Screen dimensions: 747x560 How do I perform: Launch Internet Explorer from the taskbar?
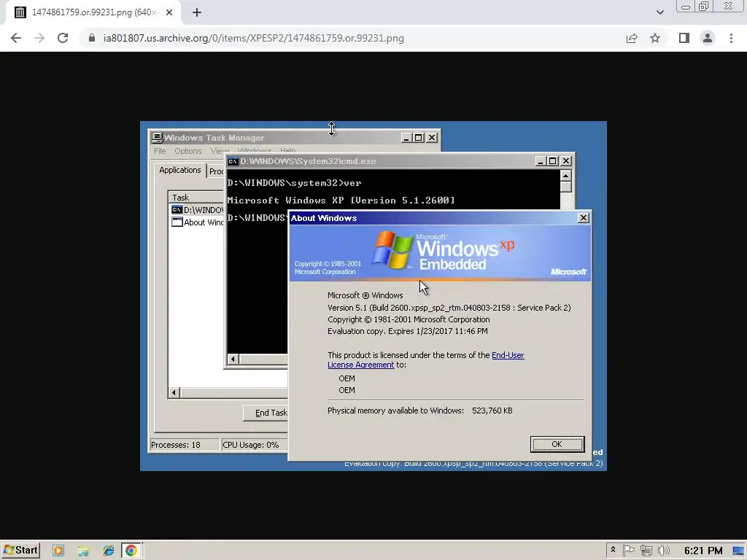tap(108, 551)
